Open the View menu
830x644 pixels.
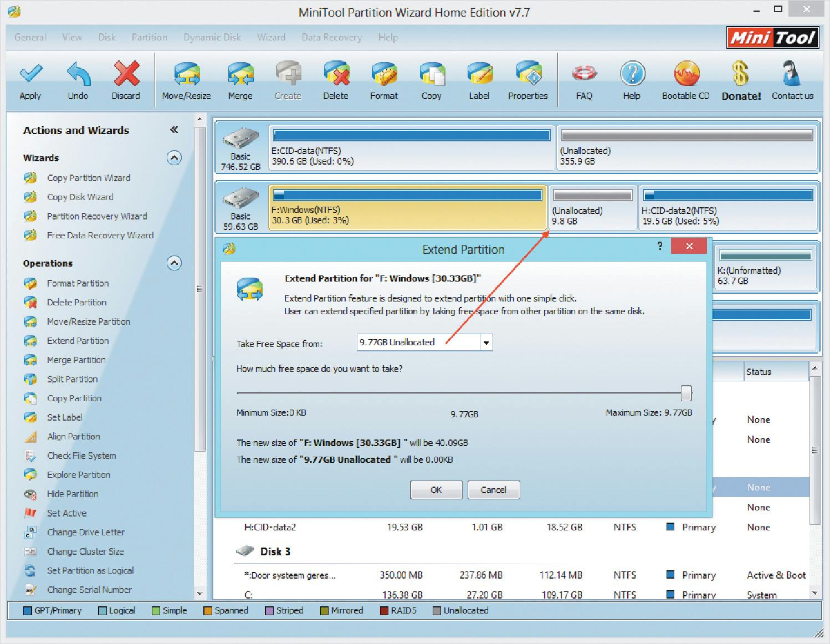tap(72, 37)
